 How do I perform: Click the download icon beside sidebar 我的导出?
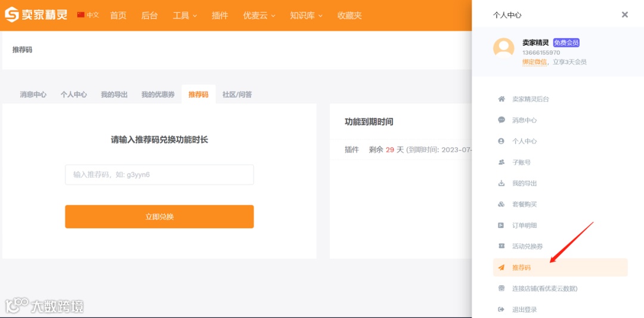pos(501,183)
